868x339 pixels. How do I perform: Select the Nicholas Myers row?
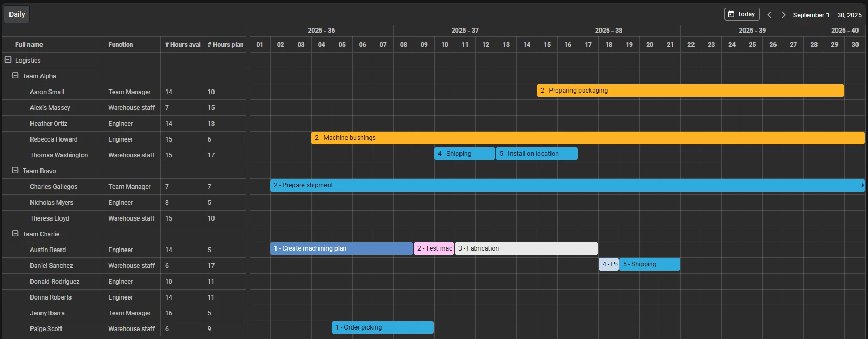click(x=124, y=202)
